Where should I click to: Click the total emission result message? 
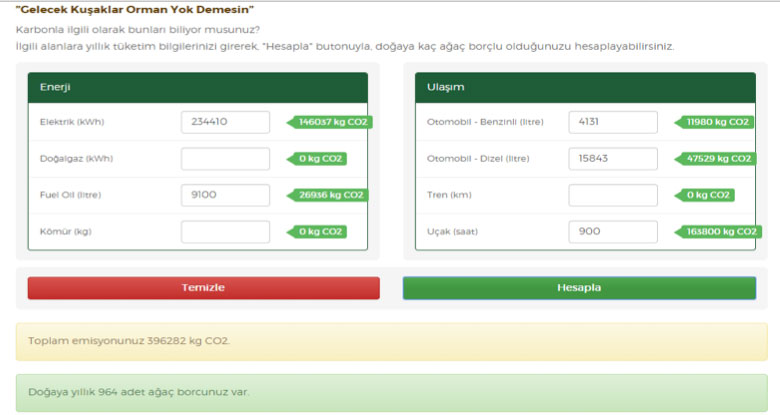(x=391, y=341)
